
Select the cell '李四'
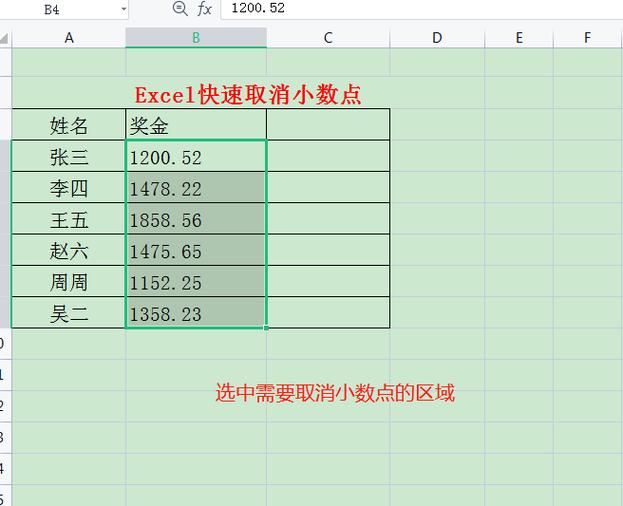[x=69, y=187]
